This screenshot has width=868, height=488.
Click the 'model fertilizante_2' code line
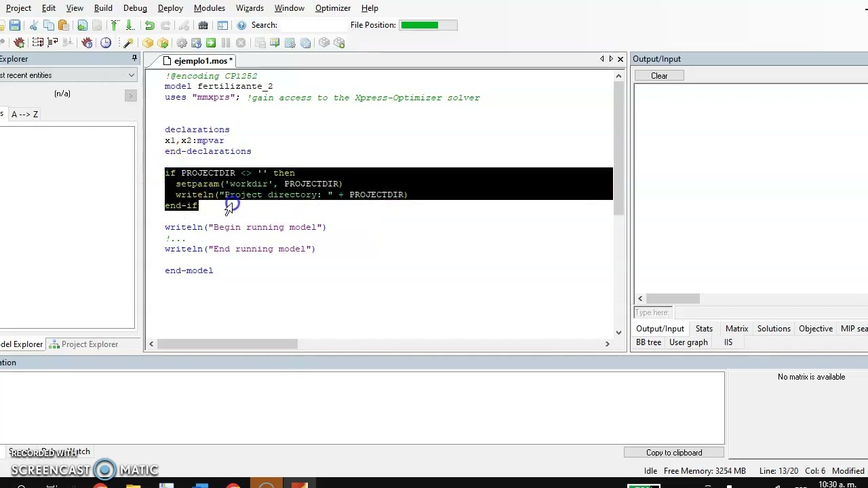click(218, 86)
